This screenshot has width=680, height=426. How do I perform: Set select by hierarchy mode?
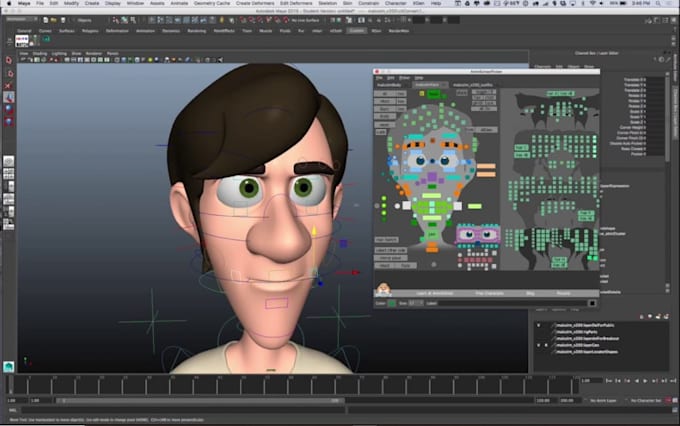pos(116,20)
